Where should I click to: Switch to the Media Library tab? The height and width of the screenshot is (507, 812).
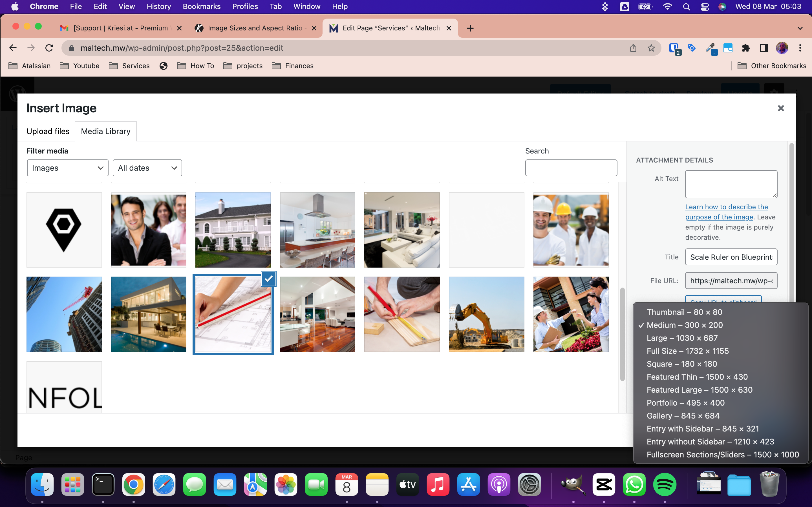(105, 131)
